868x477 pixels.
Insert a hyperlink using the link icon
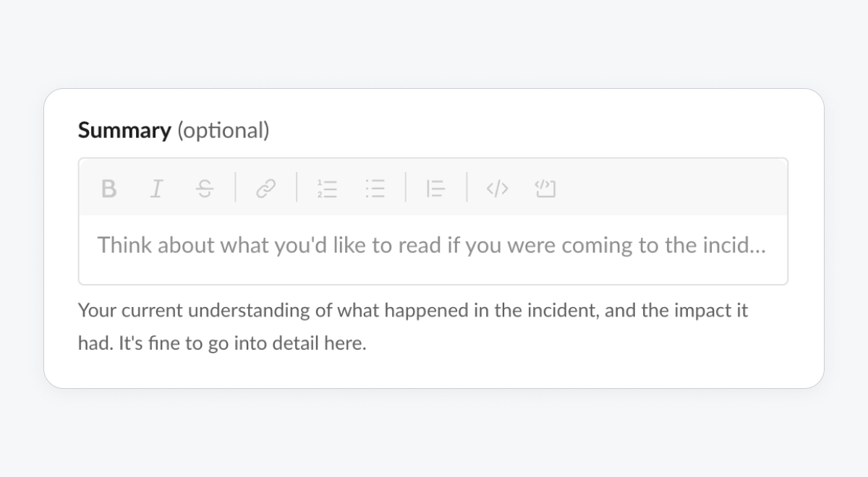[266, 189]
